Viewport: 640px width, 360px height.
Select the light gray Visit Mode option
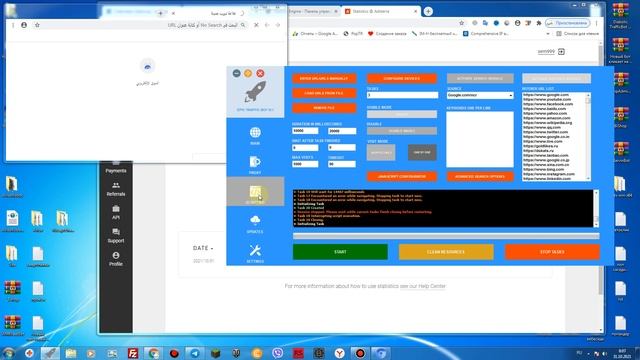[381, 152]
